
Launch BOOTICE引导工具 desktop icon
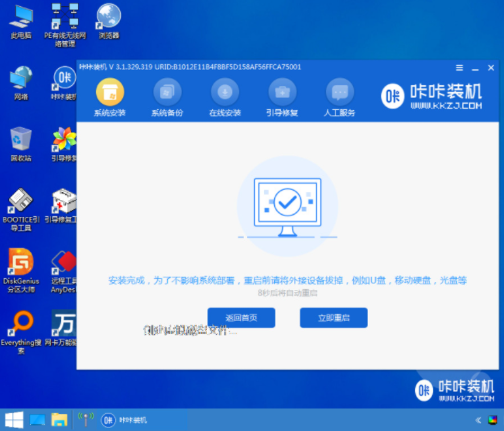tap(21, 210)
